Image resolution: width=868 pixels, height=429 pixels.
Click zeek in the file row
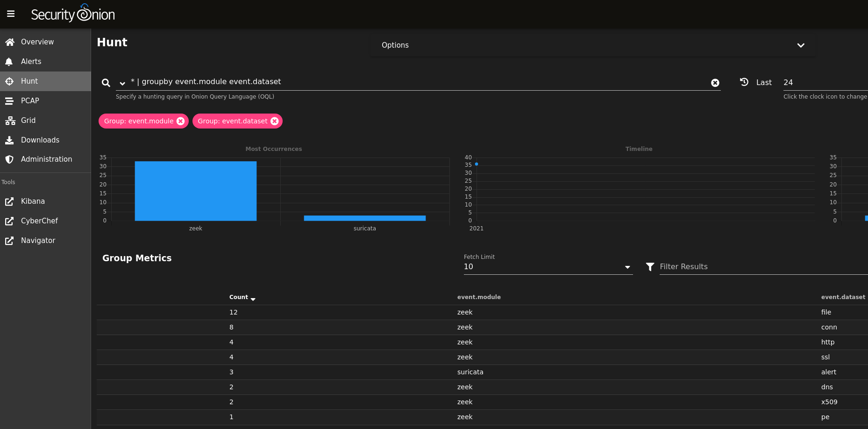465,312
